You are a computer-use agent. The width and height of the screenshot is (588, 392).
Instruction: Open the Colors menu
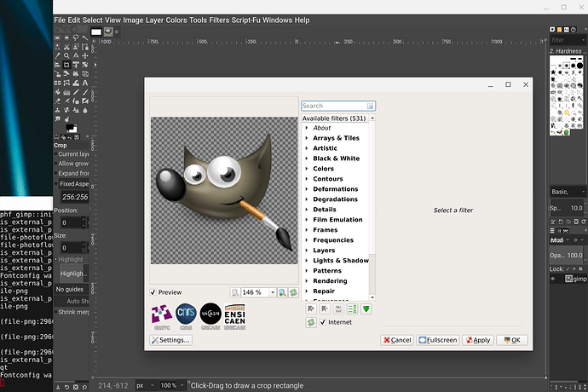pyautogui.click(x=176, y=20)
